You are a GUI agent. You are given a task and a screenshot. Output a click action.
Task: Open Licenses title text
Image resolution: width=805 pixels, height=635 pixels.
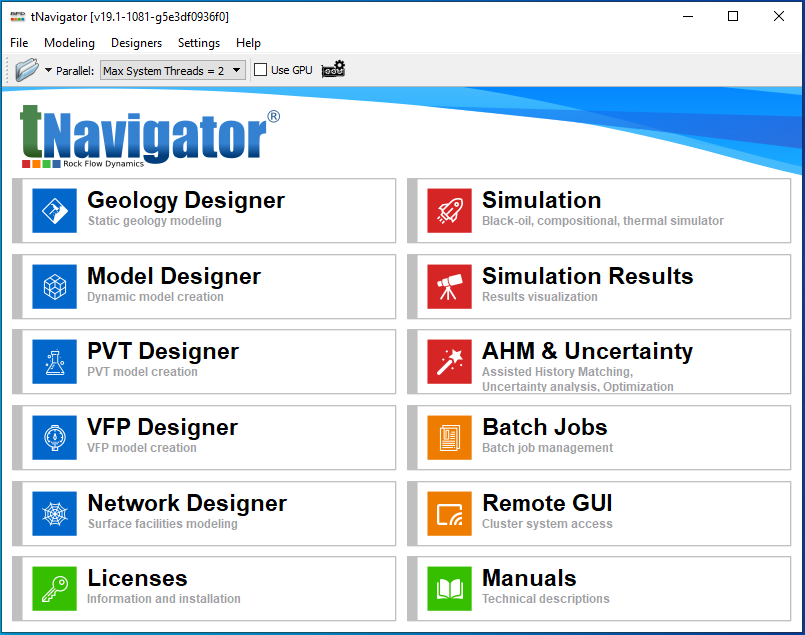137,578
